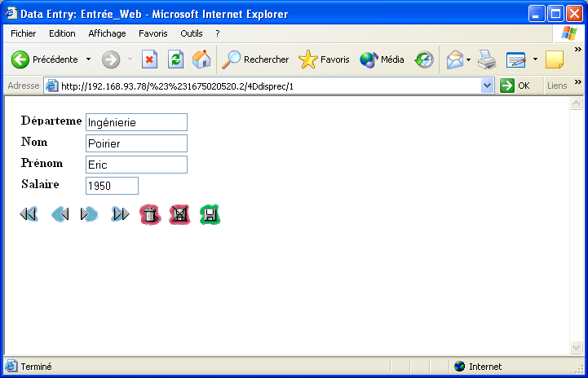The width and height of the screenshot is (588, 378).
Task: Click the OK go button
Action: coord(515,86)
